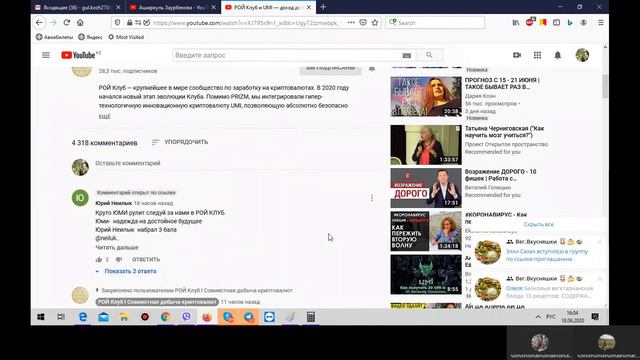Open the Action Center notification icon

(595, 317)
